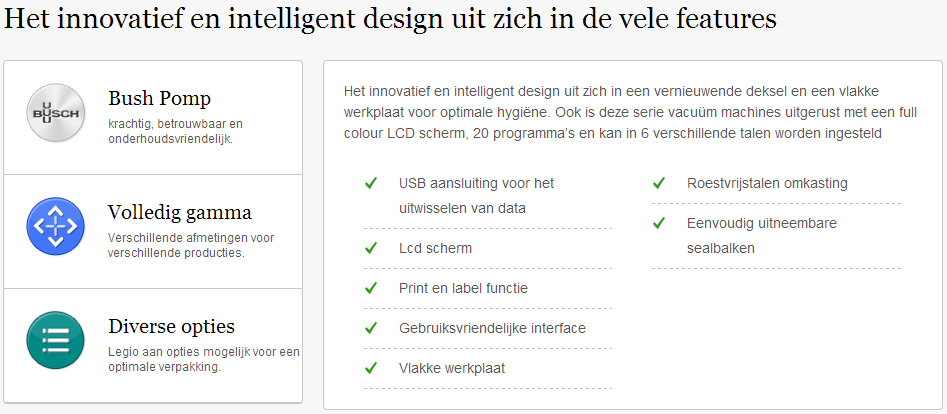
Task: Click green checkmark next to Lcd scherm
Action: point(371,248)
